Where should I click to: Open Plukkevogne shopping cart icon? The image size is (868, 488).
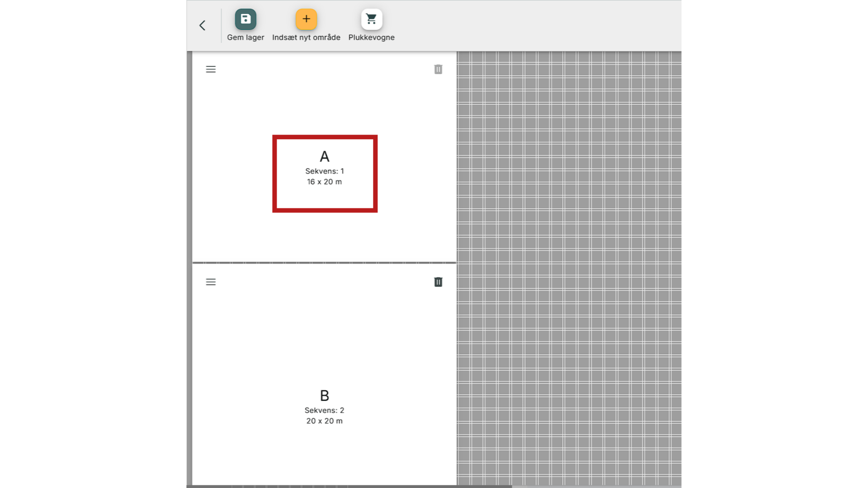[371, 19]
